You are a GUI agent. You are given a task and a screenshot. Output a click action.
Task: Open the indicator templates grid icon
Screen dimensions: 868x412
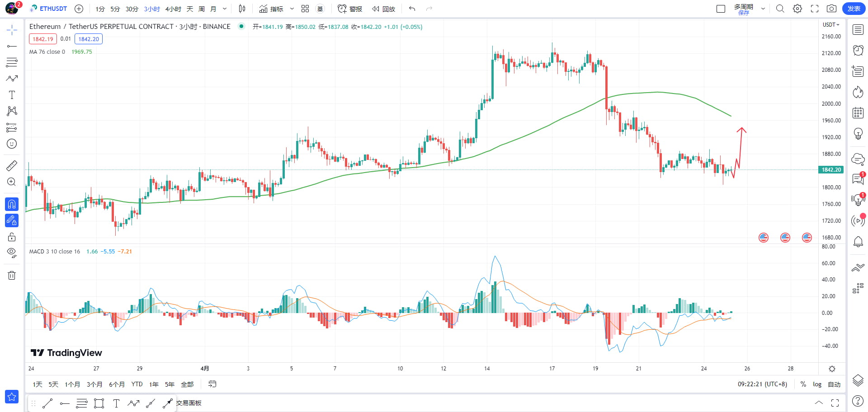click(305, 9)
